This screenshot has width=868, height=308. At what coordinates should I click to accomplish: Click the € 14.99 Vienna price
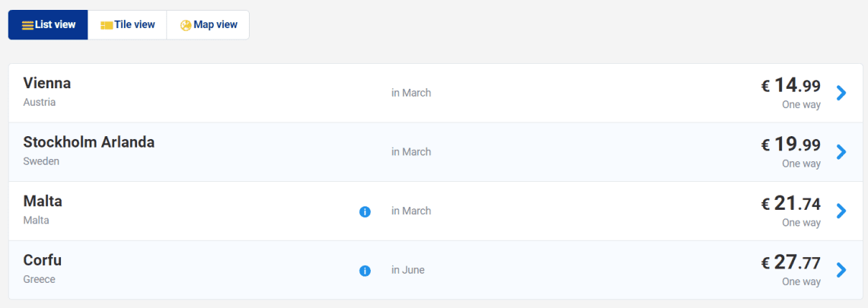pyautogui.click(x=791, y=86)
